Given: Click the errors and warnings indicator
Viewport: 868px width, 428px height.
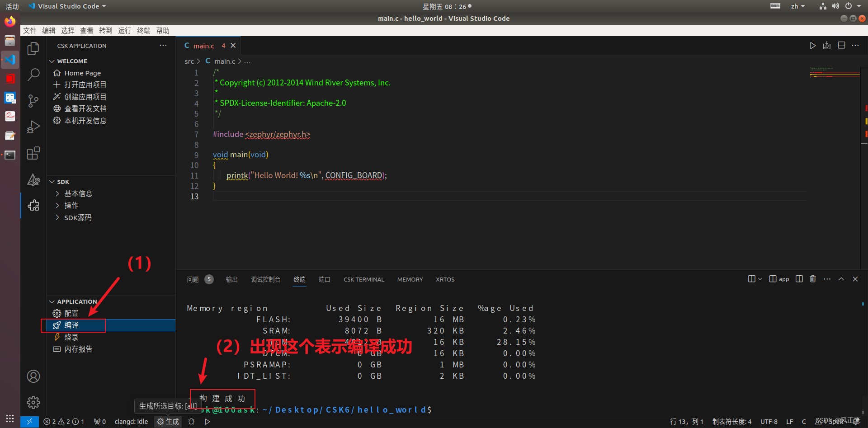Looking at the screenshot, I should [x=63, y=421].
